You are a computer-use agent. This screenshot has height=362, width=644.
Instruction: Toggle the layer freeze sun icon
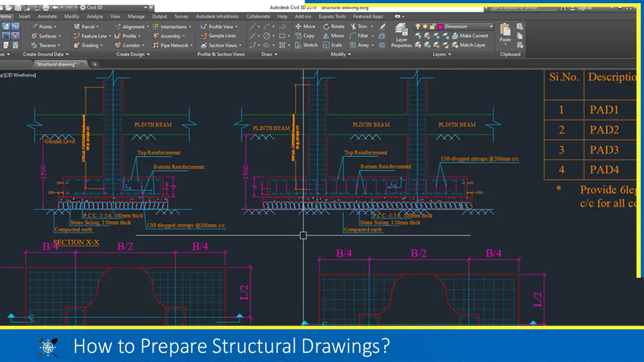click(424, 26)
